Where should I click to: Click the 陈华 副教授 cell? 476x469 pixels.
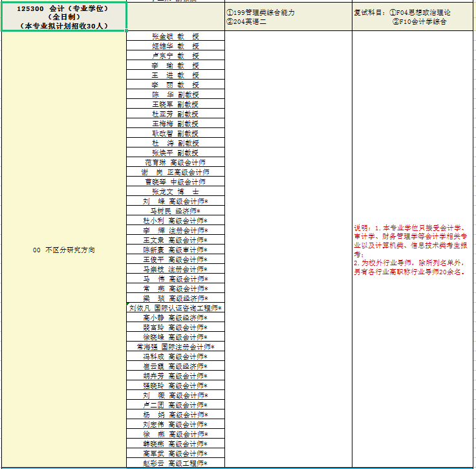pyautogui.click(x=175, y=94)
